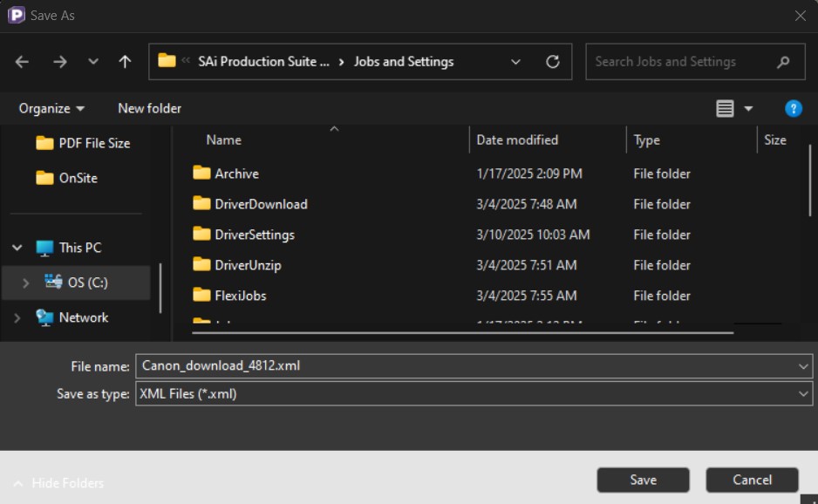Image resolution: width=818 pixels, height=504 pixels.
Task: Select the FlexiJobs folder
Action: (x=241, y=296)
